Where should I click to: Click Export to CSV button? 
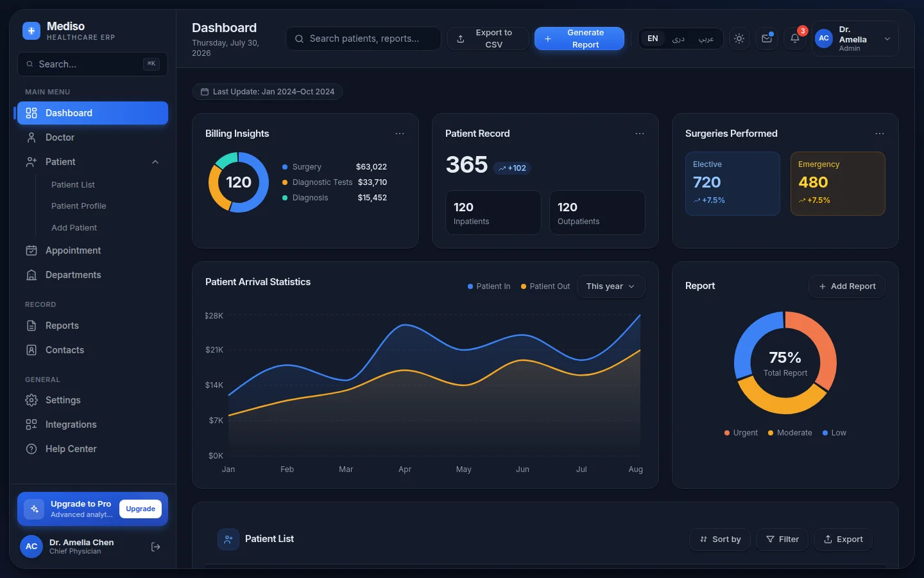click(x=488, y=39)
